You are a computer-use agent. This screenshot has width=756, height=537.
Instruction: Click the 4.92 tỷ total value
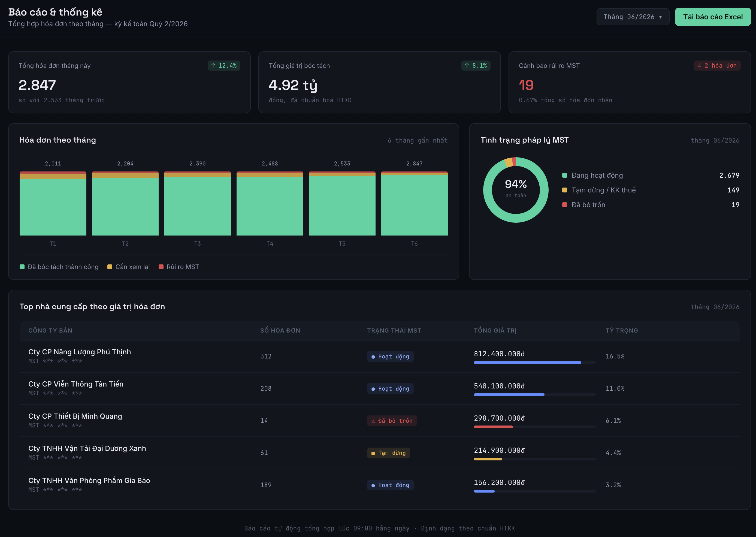tap(293, 85)
